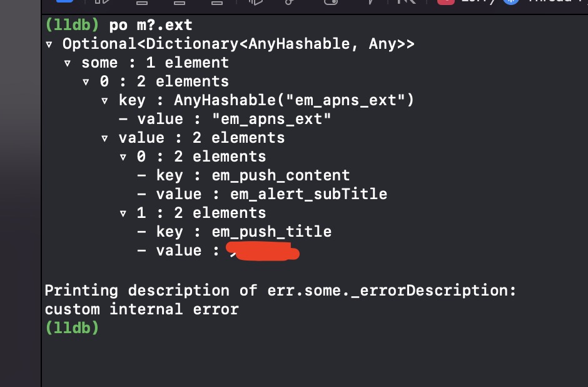Viewport: 588px width, 387px height.
Task: Toggle the blue debug area button
Action: point(64,1)
